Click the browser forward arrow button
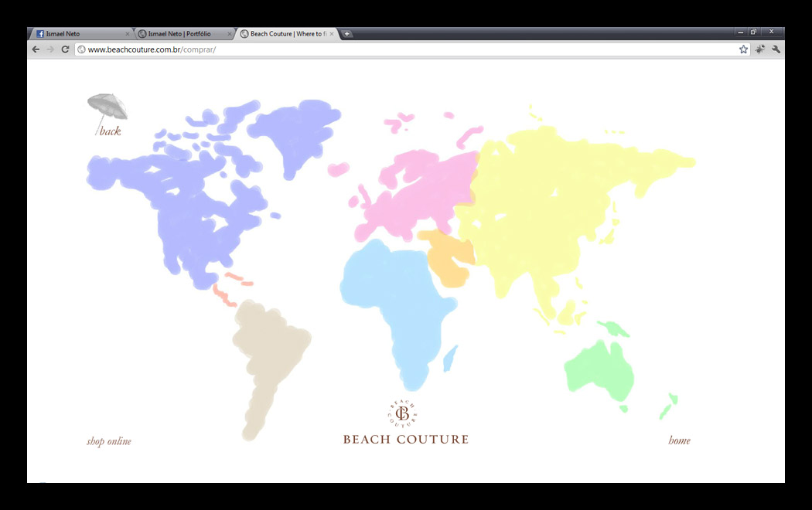The height and width of the screenshot is (510, 812). [50, 49]
